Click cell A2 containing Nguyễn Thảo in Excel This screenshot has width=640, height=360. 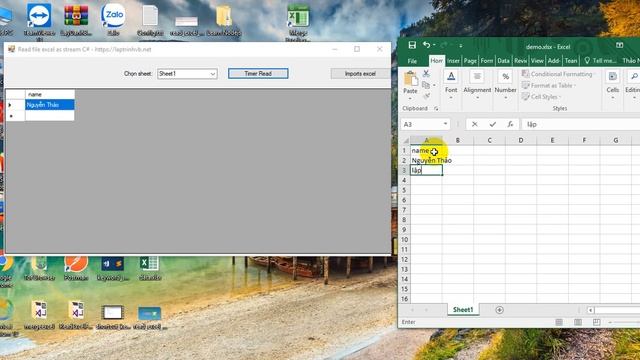pyautogui.click(x=426, y=160)
